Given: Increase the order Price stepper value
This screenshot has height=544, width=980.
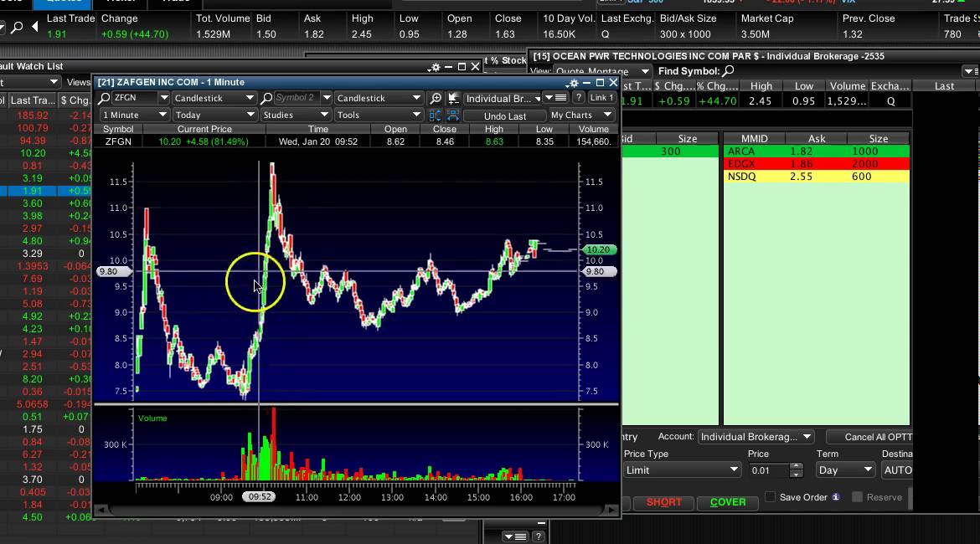Looking at the screenshot, I should (x=796, y=466).
